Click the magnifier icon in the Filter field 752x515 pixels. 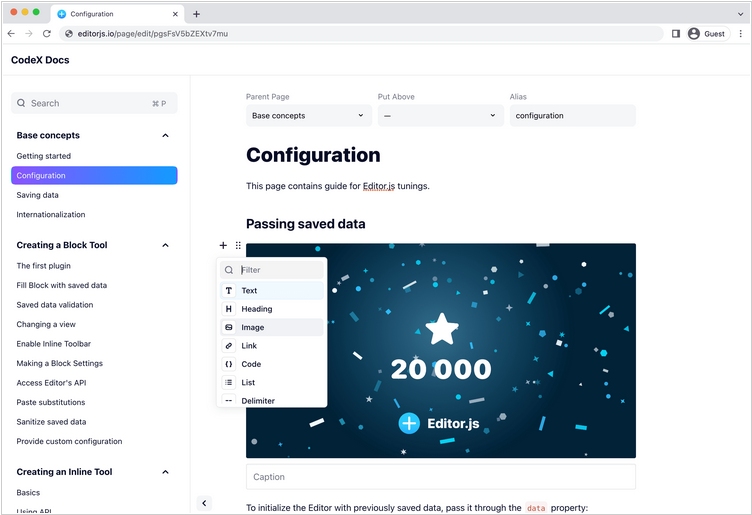click(229, 270)
